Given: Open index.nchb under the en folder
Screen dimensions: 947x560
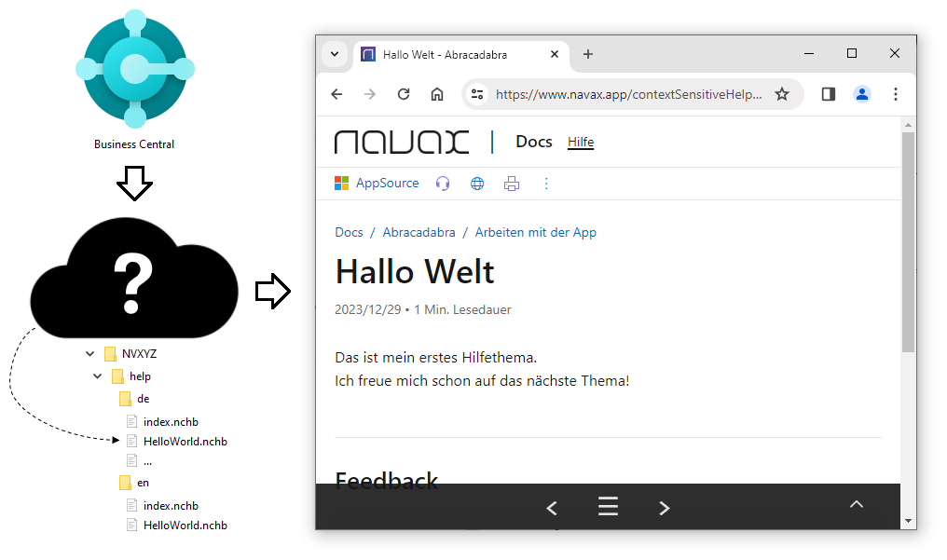Looking at the screenshot, I should tap(162, 506).
